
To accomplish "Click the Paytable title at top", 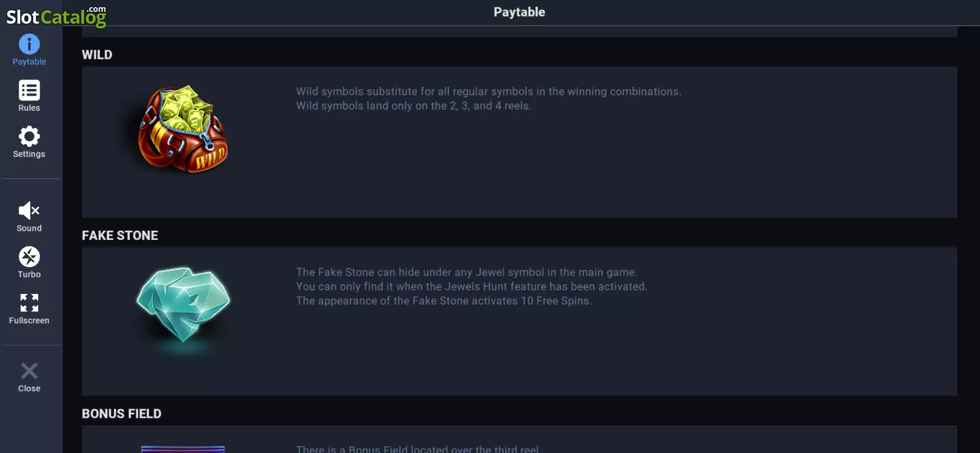I will (x=519, y=12).
